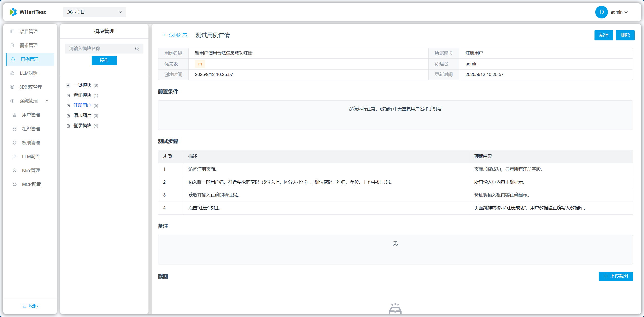Open the 演示项目 project dropdown
This screenshot has width=644, height=317.
94,12
